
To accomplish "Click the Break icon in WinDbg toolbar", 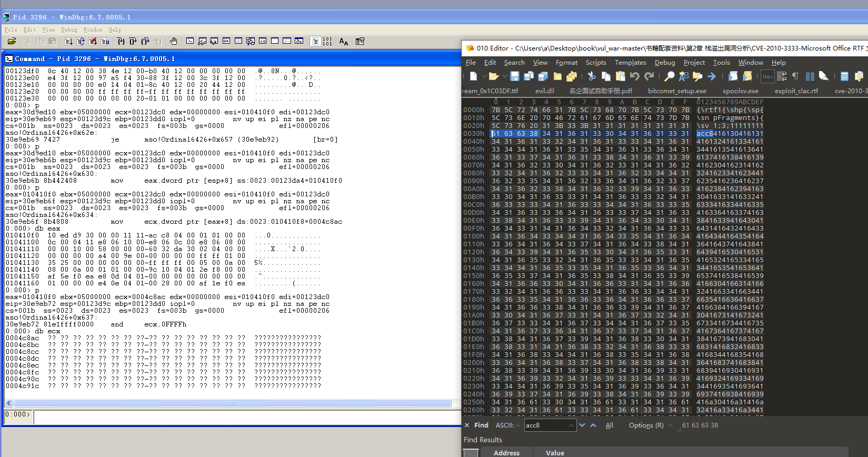I will coord(105,41).
